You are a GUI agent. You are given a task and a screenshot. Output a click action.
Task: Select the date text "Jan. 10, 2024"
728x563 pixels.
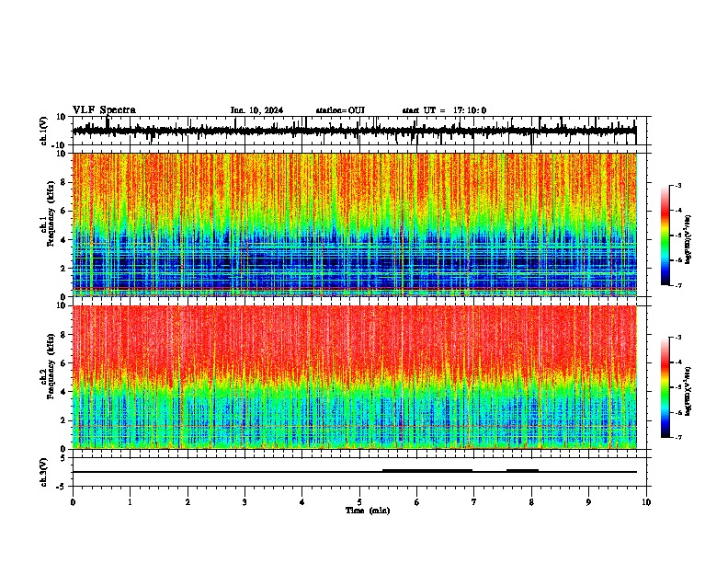pos(256,110)
